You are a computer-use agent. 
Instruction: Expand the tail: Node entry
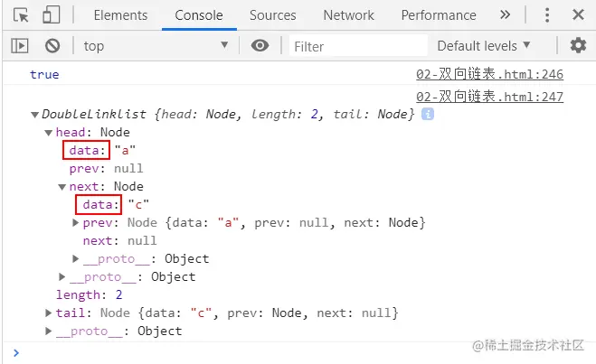tap(49, 313)
